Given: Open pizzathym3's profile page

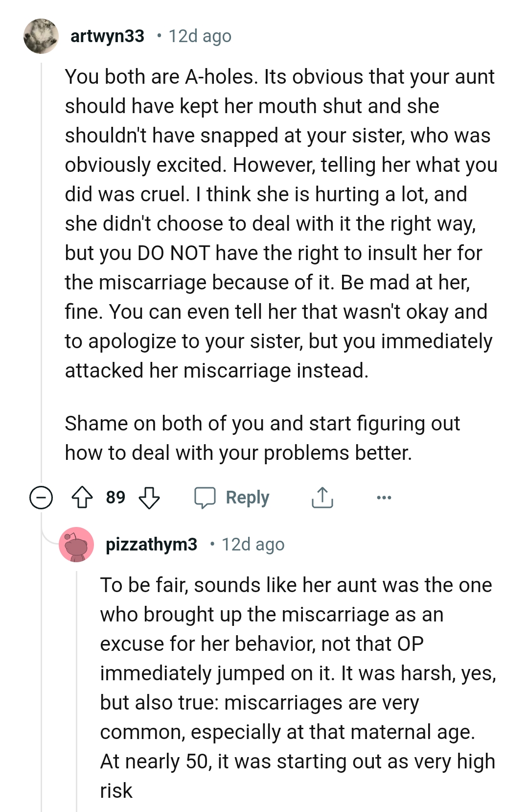Looking at the screenshot, I should [x=151, y=544].
